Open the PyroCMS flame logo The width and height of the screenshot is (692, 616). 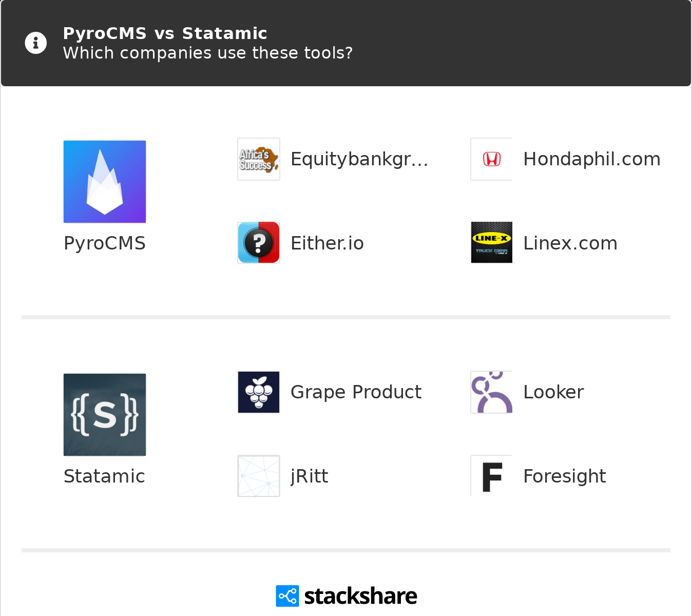(x=105, y=182)
